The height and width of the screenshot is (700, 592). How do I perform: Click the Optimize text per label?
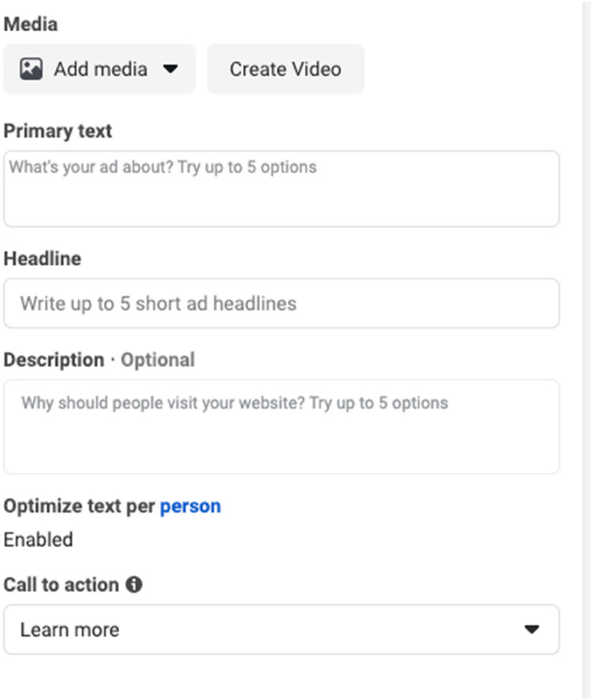coord(79,507)
